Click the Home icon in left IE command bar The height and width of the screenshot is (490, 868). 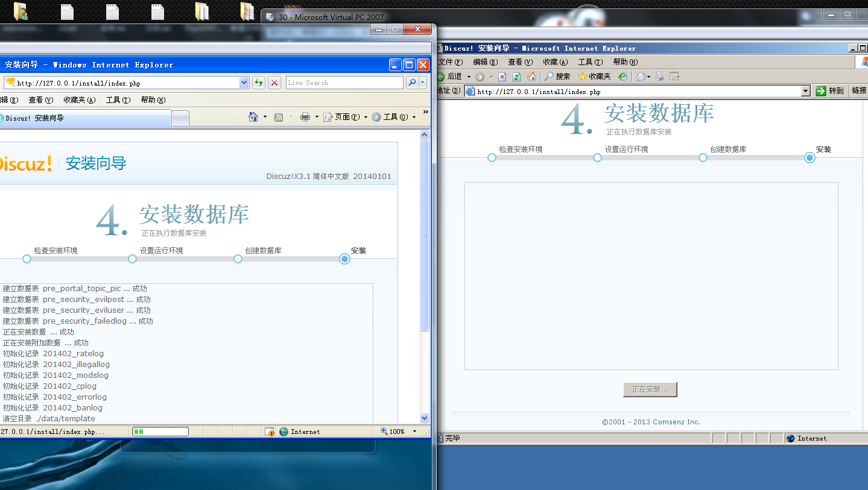[x=254, y=117]
